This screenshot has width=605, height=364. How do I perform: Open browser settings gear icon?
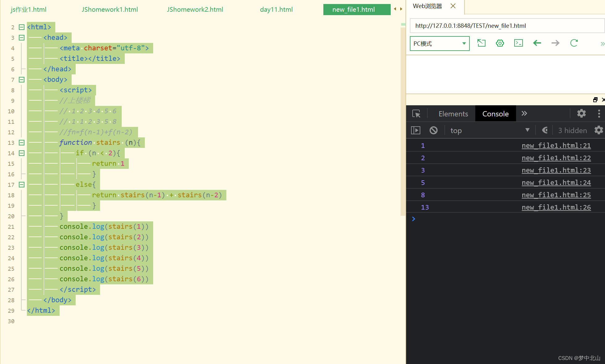tap(500, 43)
